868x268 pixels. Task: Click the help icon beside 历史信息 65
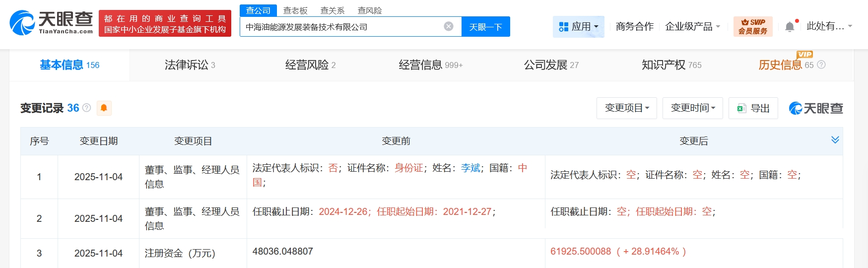pos(821,65)
